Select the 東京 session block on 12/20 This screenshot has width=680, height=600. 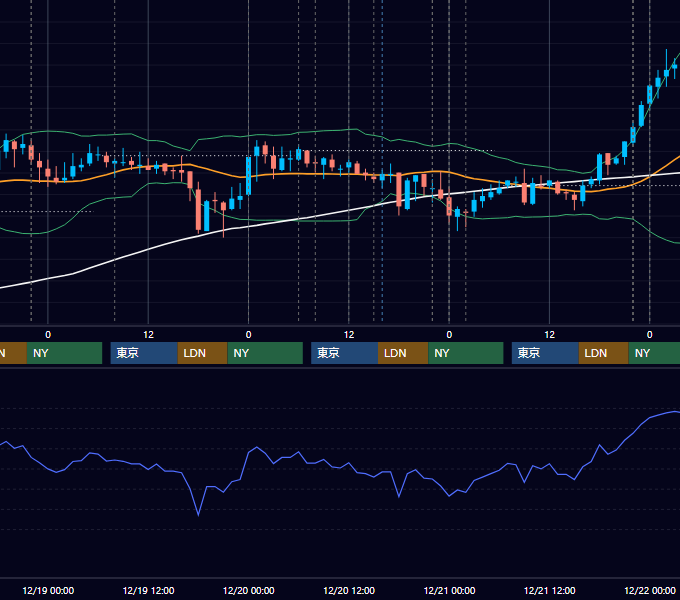(344, 353)
